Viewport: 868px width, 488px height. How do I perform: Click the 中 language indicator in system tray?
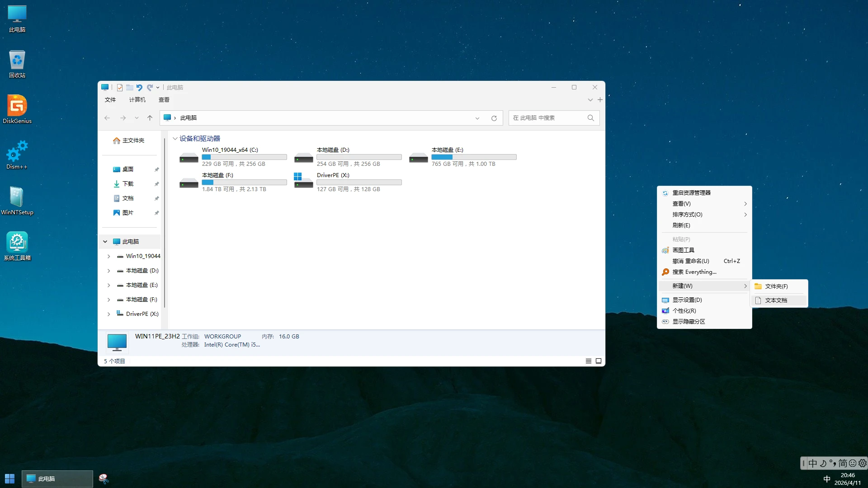(827, 479)
